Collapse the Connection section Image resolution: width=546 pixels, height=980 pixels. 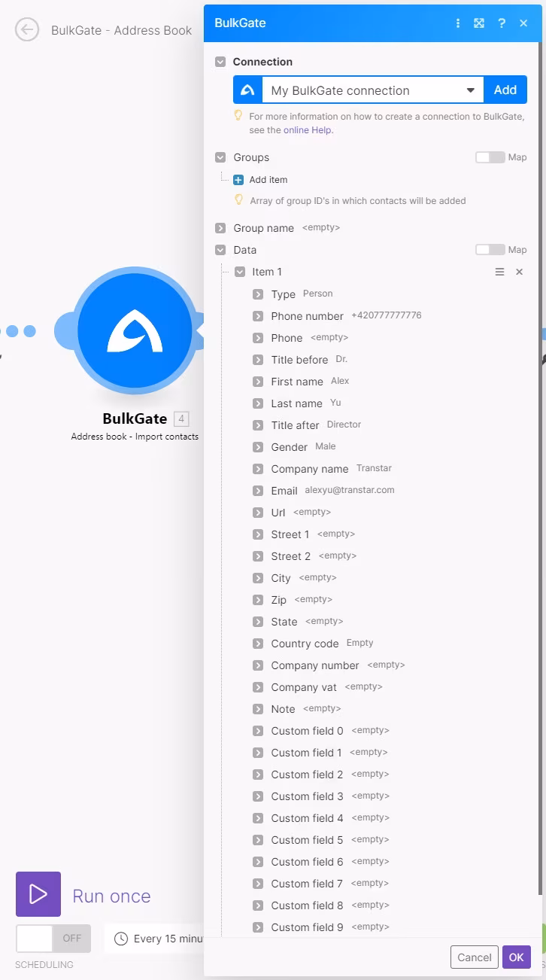[x=220, y=62]
